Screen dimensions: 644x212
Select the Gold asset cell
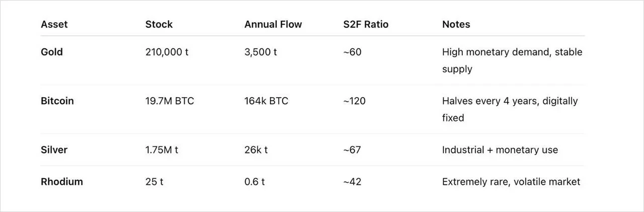[52, 52]
